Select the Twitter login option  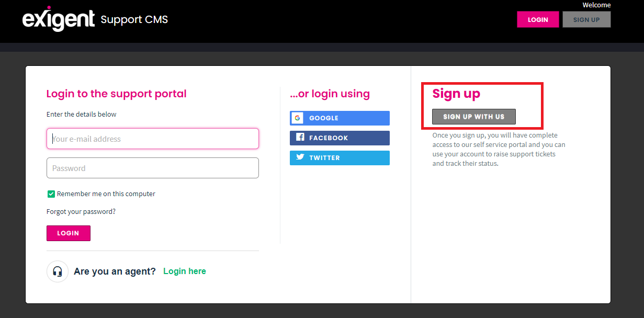(340, 157)
